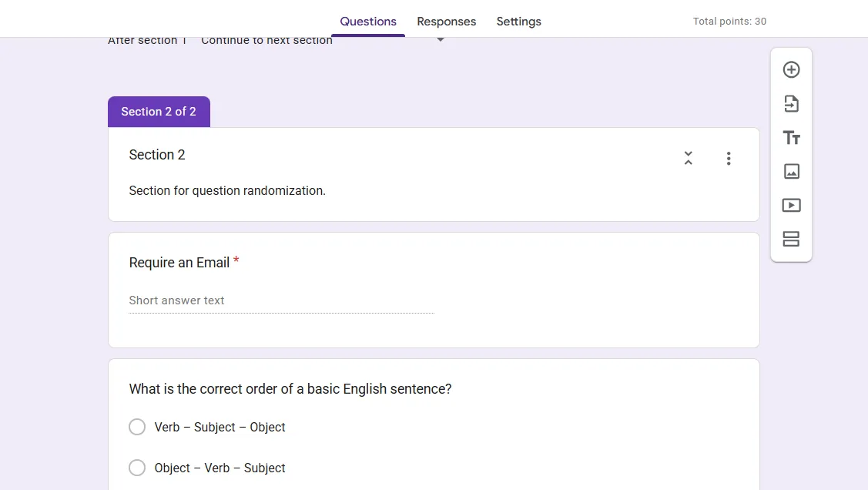Switch to the Questions tab

tap(368, 22)
